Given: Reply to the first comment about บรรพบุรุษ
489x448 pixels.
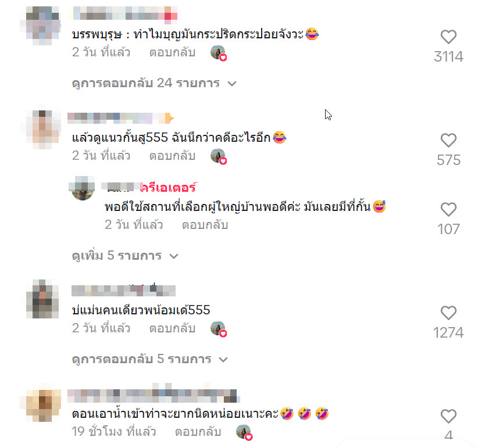Looking at the screenshot, I should 172,52.
